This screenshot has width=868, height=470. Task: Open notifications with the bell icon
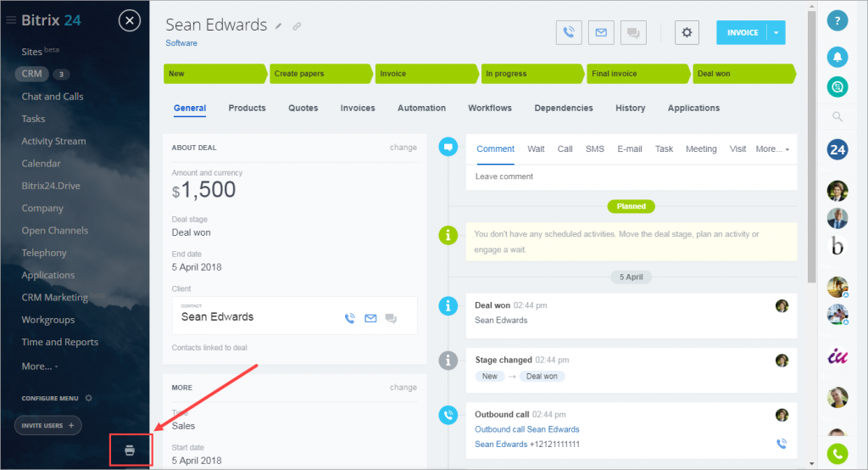(837, 57)
